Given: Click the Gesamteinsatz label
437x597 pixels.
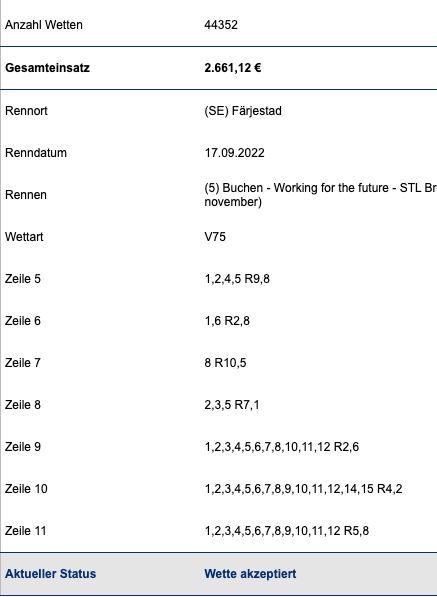Looking at the screenshot, I should [47, 68].
